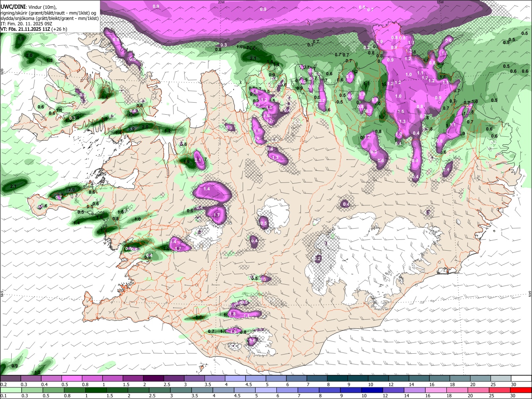The image size is (532, 399).
Task: Click the '12' label on rain scale
Action: pos(385,396)
